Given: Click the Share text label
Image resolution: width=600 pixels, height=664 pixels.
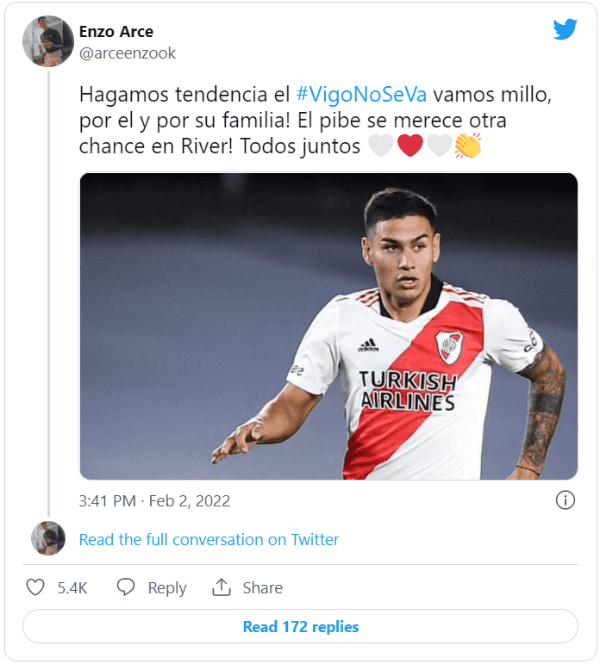Looking at the screenshot, I should coord(262,588).
